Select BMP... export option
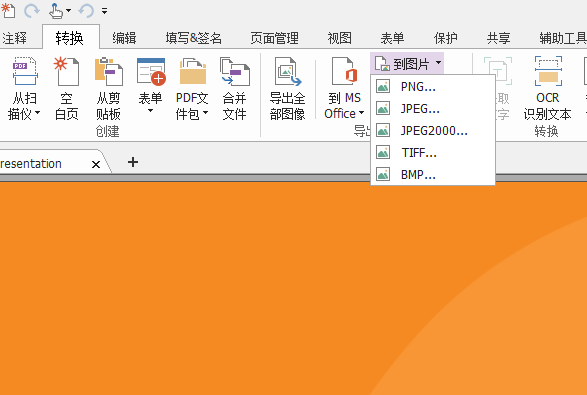This screenshot has height=395, width=587. pyautogui.click(x=433, y=174)
